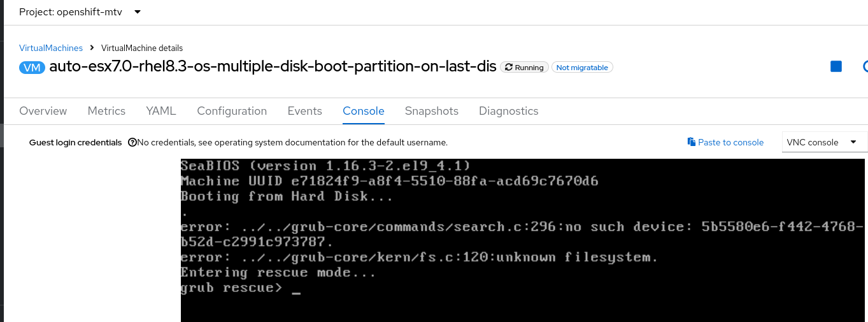Expand the VNC console type dropdown

click(x=824, y=142)
